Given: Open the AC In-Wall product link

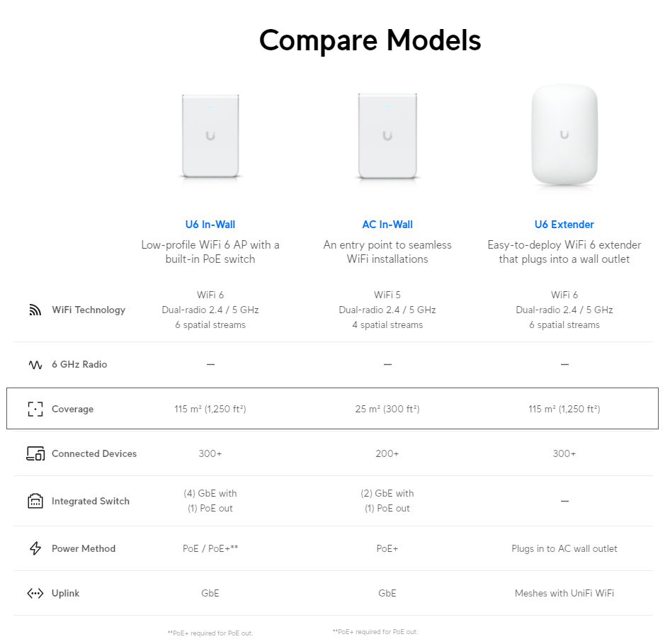Looking at the screenshot, I should click(387, 225).
